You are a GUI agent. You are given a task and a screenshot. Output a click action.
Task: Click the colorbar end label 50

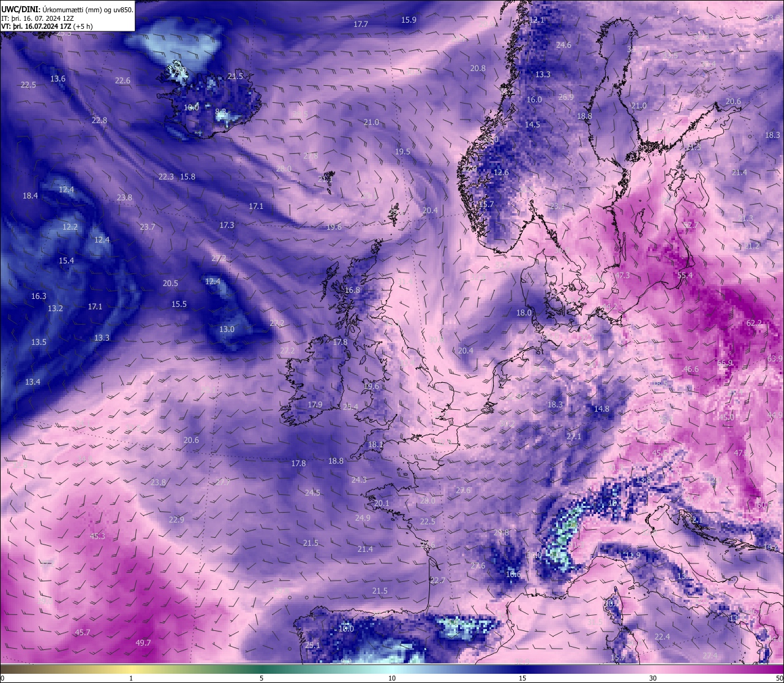(778, 678)
